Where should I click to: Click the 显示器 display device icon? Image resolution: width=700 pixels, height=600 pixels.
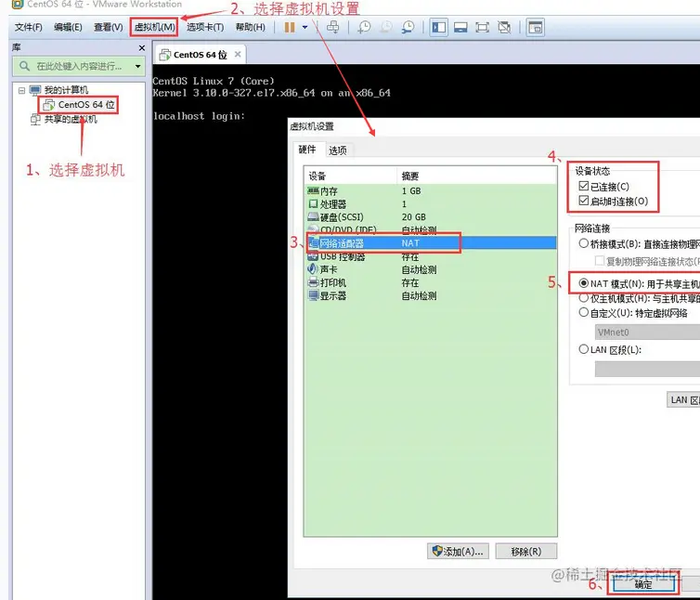(313, 295)
